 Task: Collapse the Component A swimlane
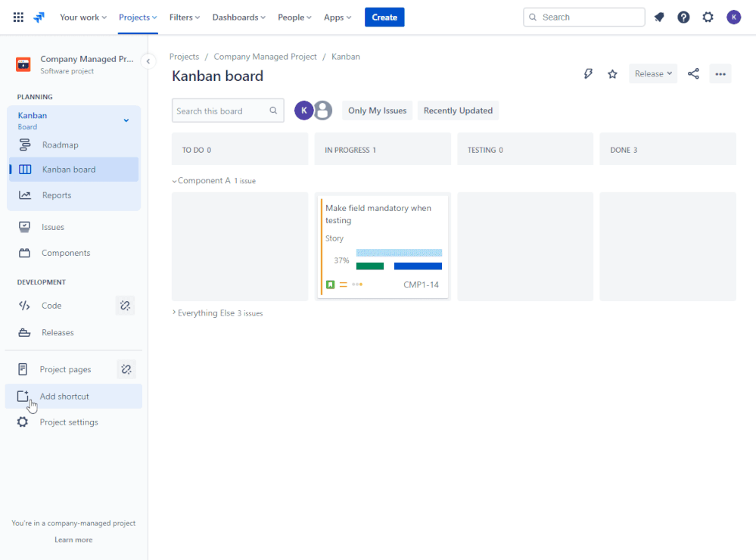point(175,181)
